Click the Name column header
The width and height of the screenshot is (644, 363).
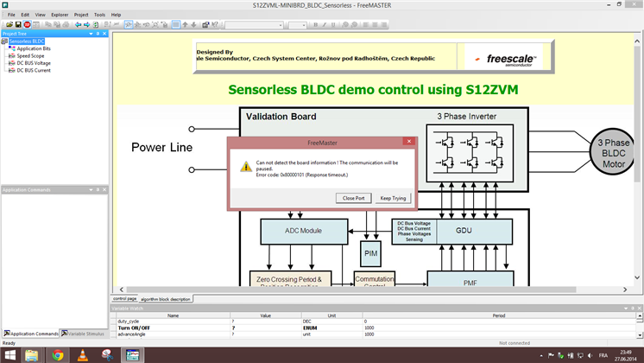[x=173, y=315]
